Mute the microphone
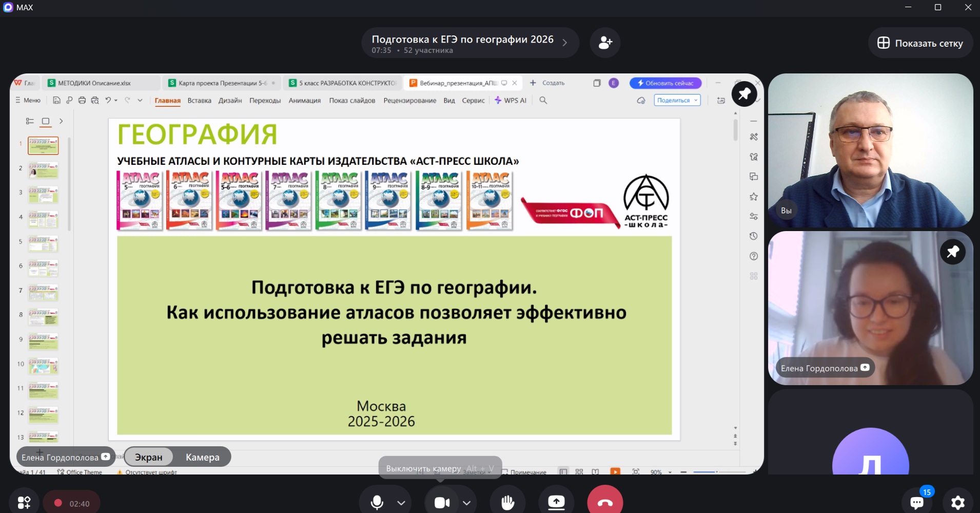Viewport: 980px width, 513px height. 377,502
